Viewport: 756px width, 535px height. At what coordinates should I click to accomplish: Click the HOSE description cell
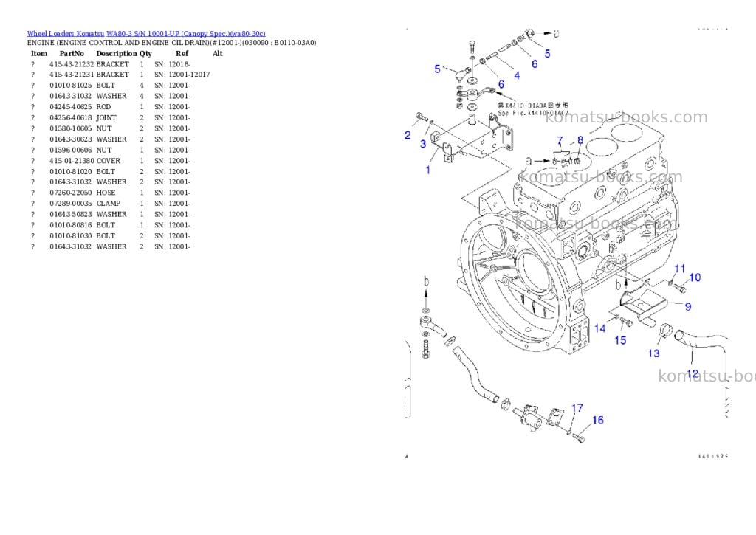(106, 193)
